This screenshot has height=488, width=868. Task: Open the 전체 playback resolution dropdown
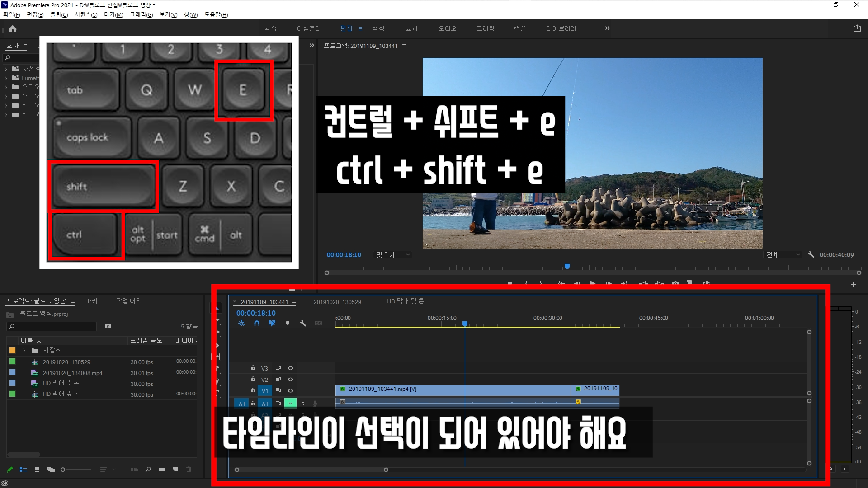tap(783, 255)
